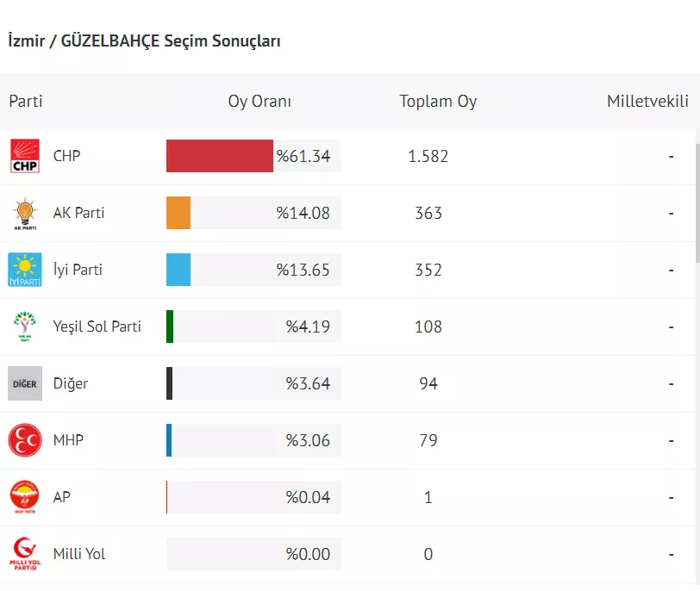This screenshot has height=591, width=700.
Task: Click the MHP three crescents logo
Action: (x=25, y=440)
